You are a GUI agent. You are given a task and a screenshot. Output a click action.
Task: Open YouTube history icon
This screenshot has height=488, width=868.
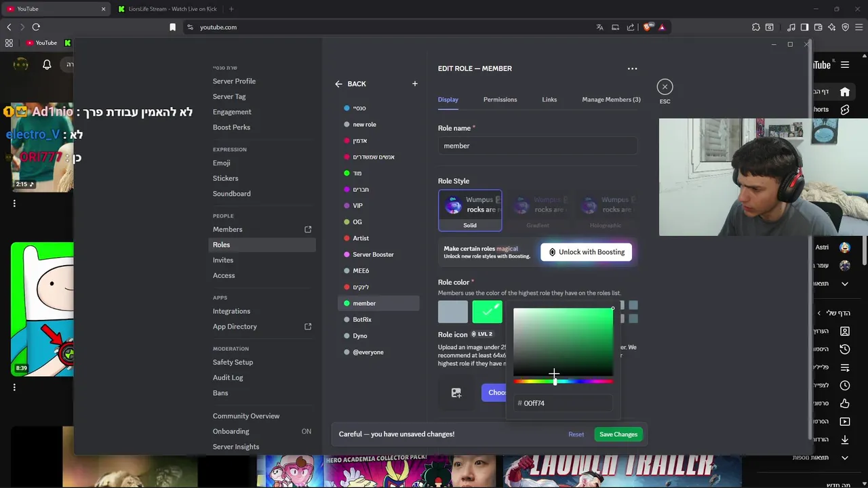[845, 349]
